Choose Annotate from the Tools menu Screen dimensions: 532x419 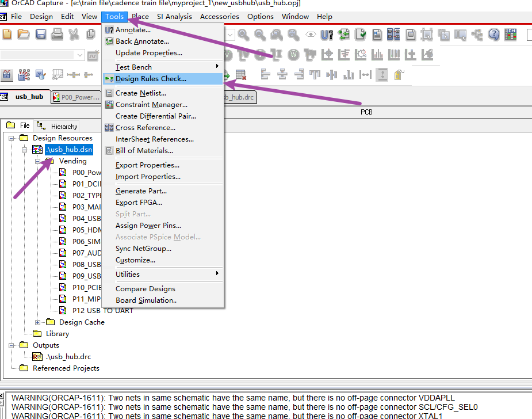(163, 30)
